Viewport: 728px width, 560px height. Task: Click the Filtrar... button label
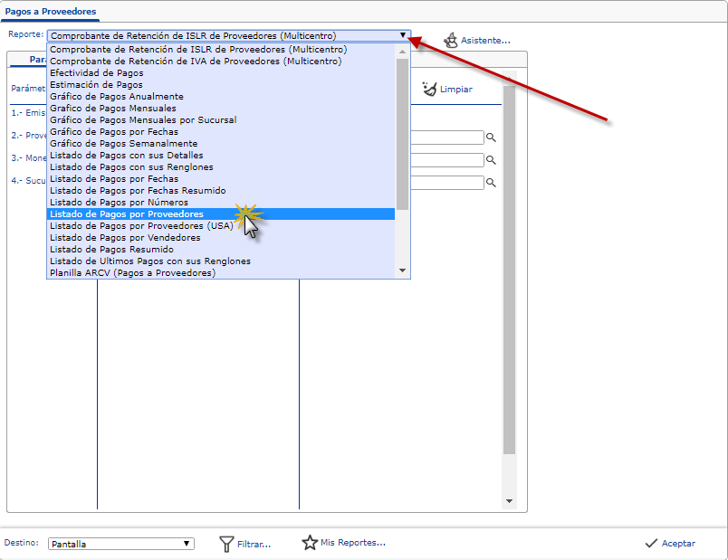[254, 545]
